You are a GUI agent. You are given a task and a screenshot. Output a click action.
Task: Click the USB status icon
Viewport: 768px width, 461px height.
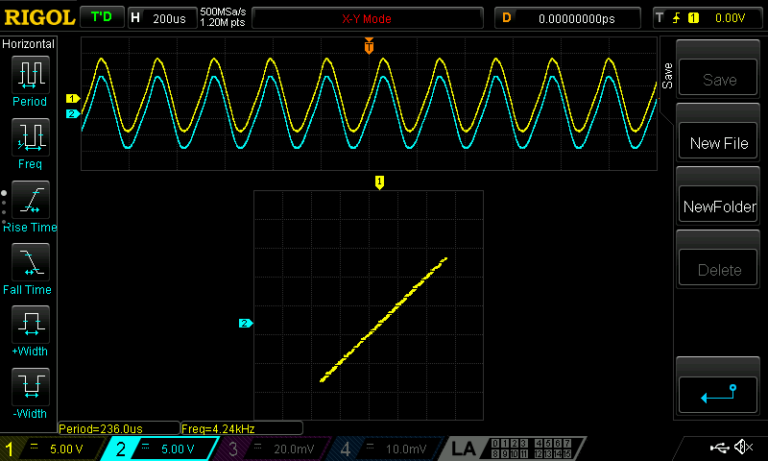tap(719, 447)
